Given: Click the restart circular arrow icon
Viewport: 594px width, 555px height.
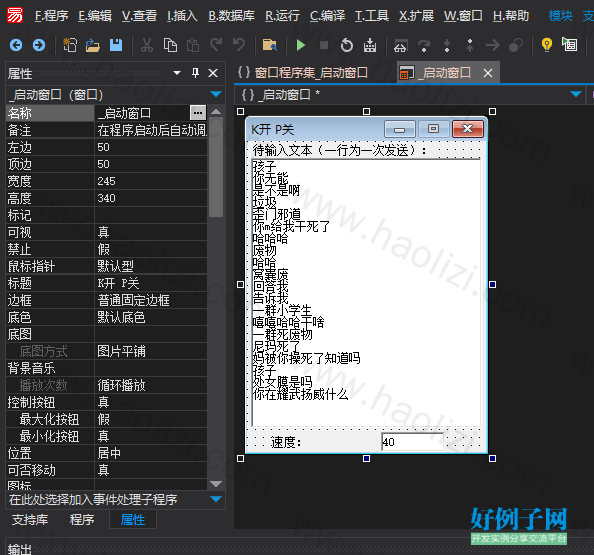Looking at the screenshot, I should point(347,45).
